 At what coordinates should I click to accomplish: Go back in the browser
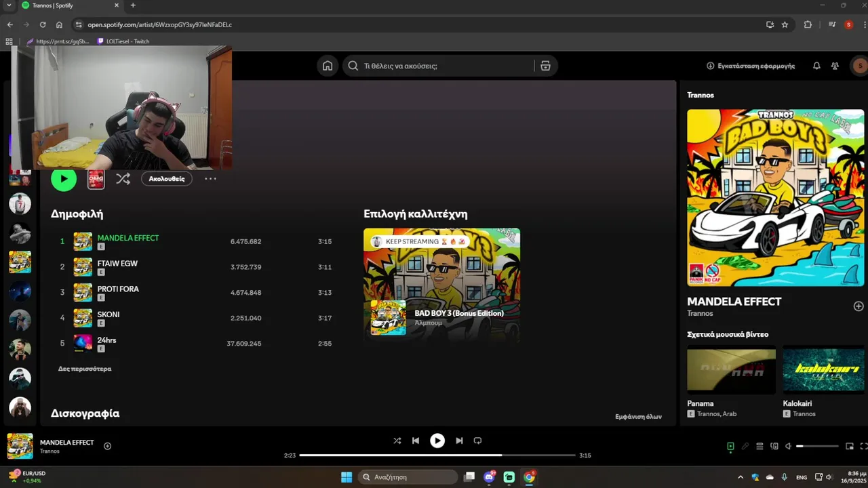point(9,24)
